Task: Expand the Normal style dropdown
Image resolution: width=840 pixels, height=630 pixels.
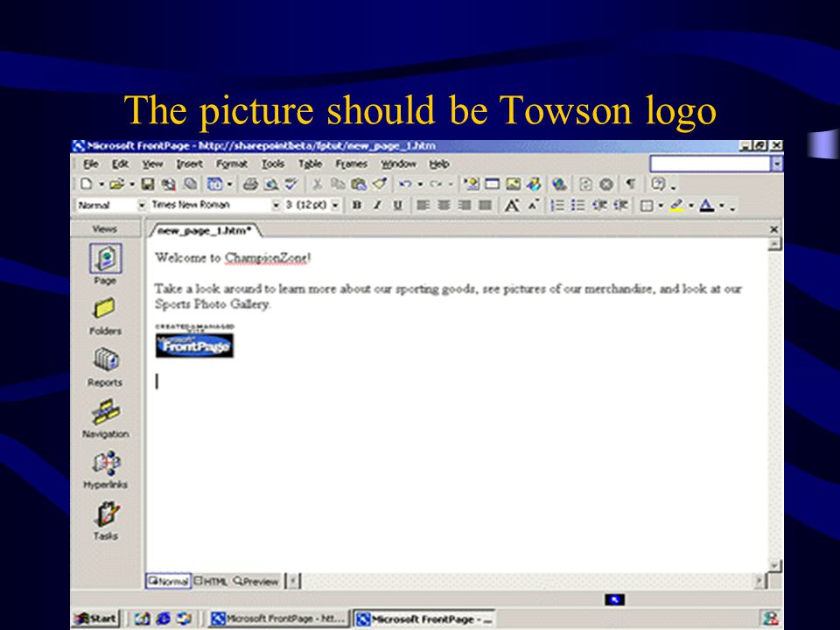Action: (x=142, y=205)
